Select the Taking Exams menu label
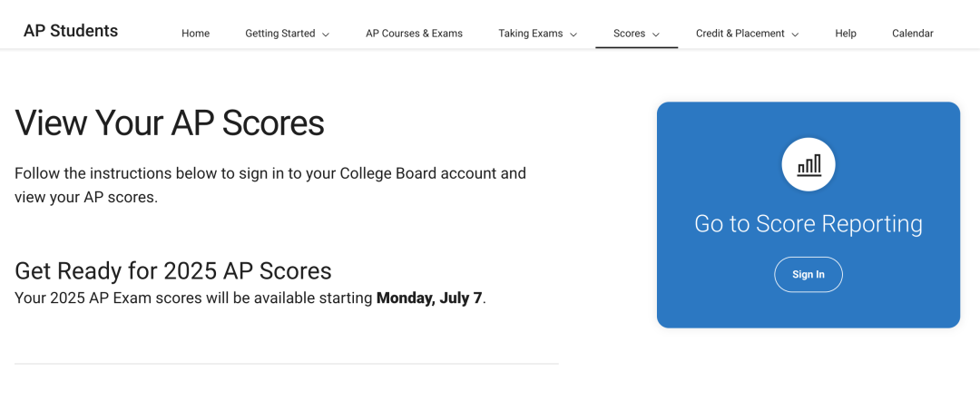980x401 pixels. click(531, 34)
